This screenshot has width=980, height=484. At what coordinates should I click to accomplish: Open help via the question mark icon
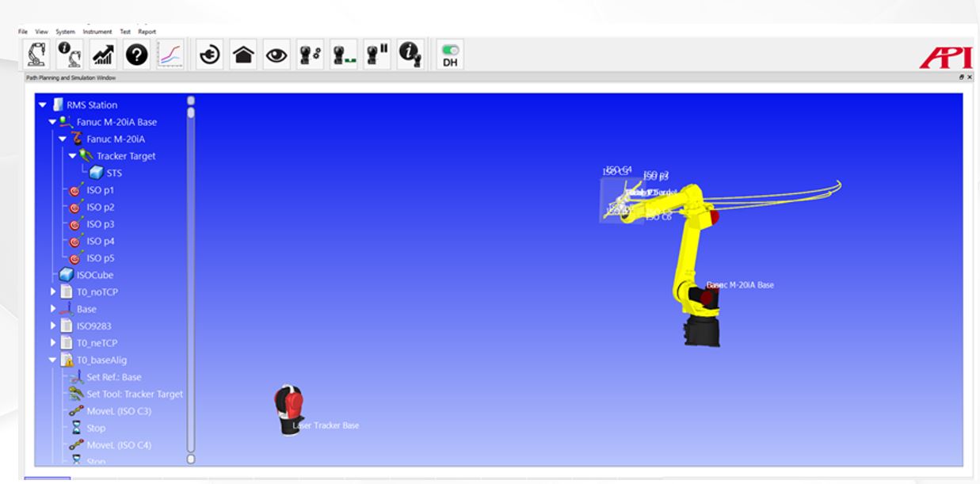point(137,54)
